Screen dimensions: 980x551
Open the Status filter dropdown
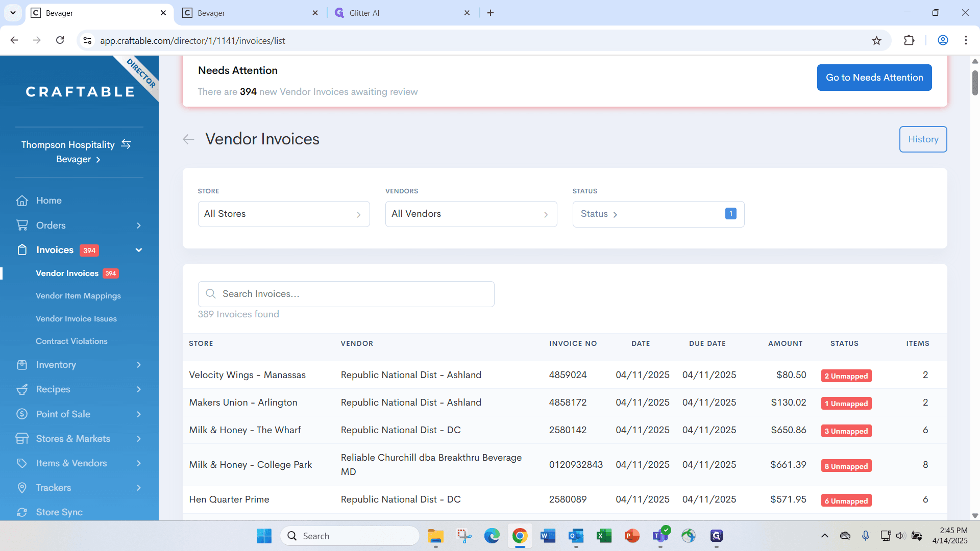click(x=658, y=214)
